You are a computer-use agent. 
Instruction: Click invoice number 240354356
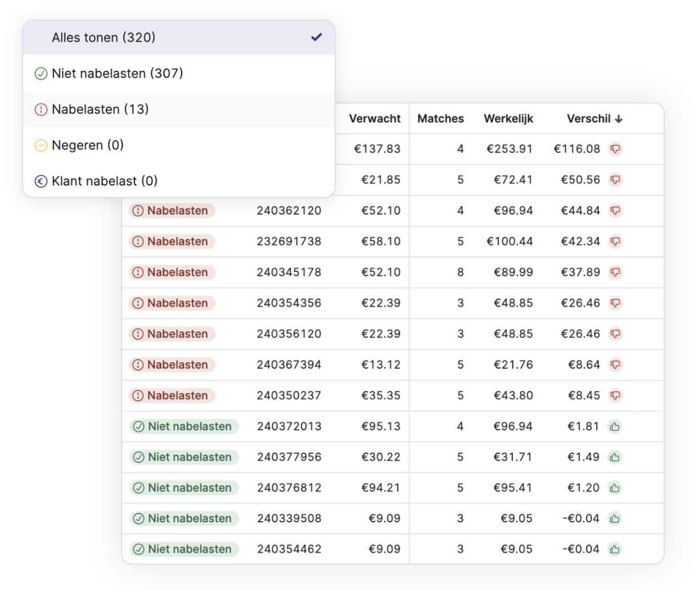pos(289,303)
